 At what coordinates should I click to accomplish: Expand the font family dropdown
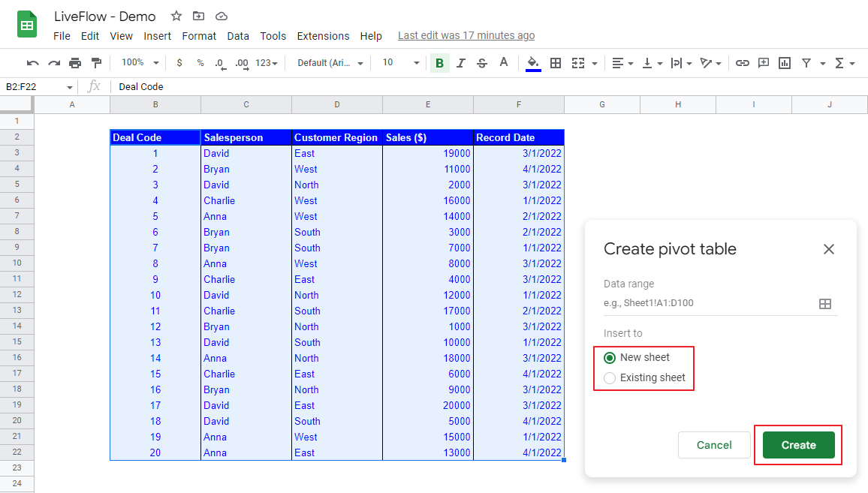tap(330, 63)
